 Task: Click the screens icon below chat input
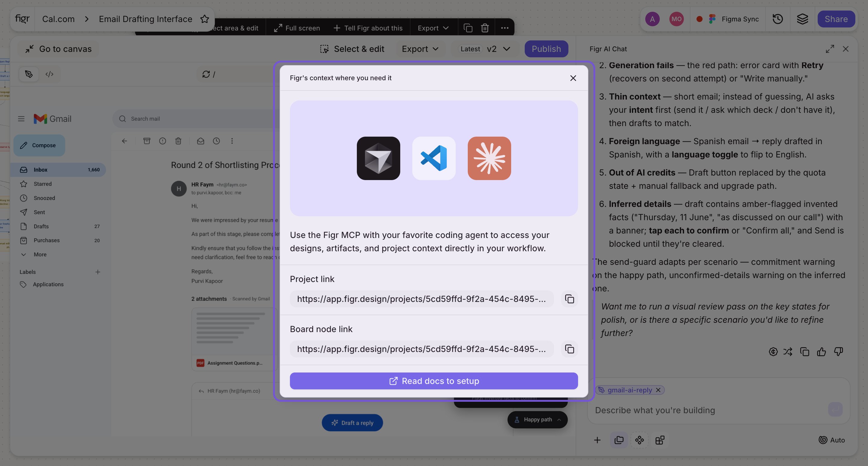point(619,440)
